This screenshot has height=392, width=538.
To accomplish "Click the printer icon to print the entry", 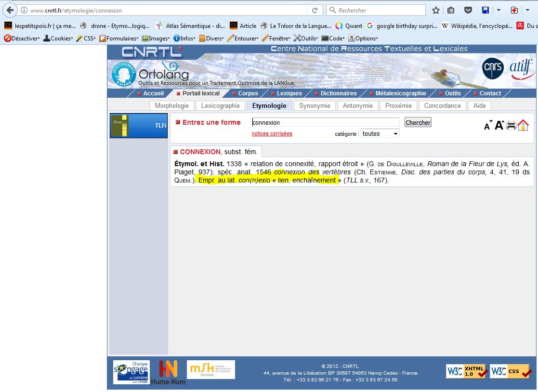I will point(511,126).
